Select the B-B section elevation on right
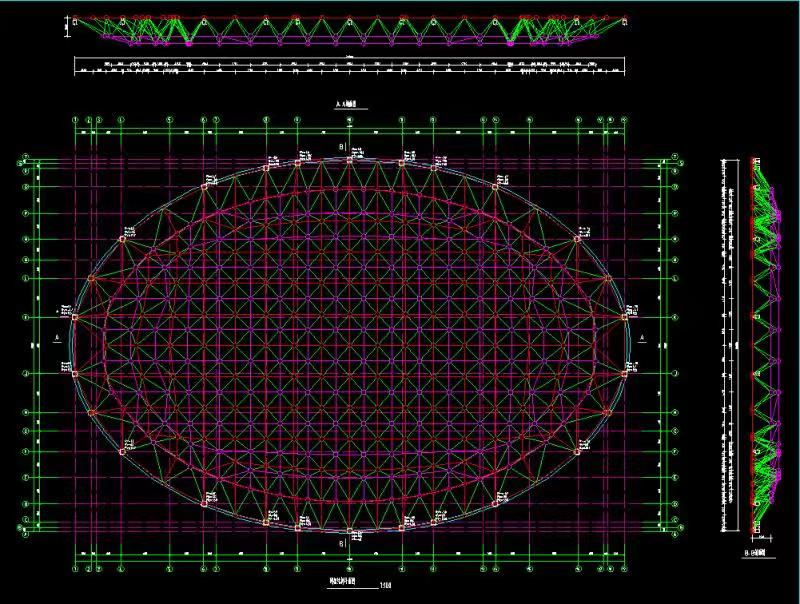 762,340
